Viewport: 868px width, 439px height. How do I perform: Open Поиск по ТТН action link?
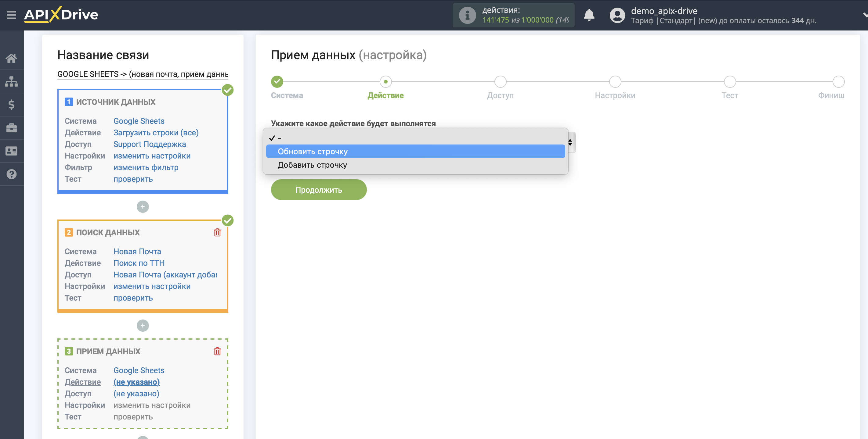pyautogui.click(x=139, y=263)
